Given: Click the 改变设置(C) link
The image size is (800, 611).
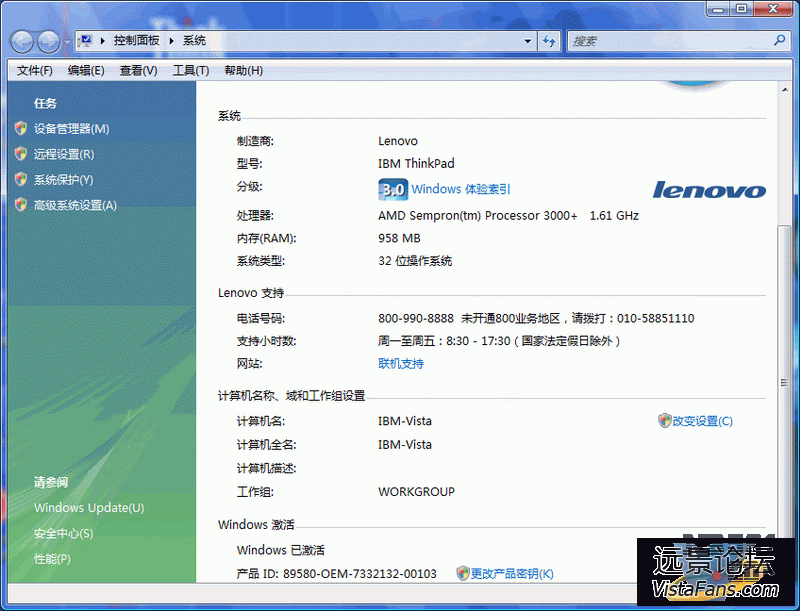Looking at the screenshot, I should tap(702, 421).
